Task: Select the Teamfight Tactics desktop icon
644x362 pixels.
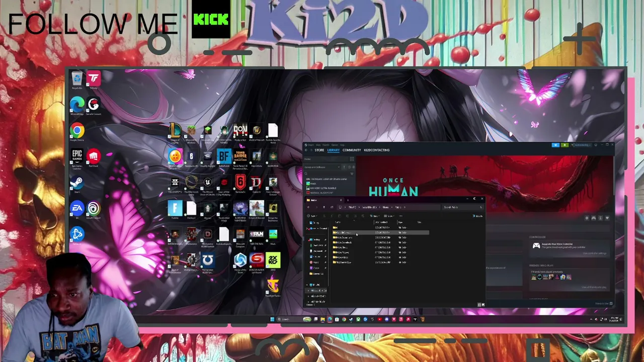Action: [273, 287]
